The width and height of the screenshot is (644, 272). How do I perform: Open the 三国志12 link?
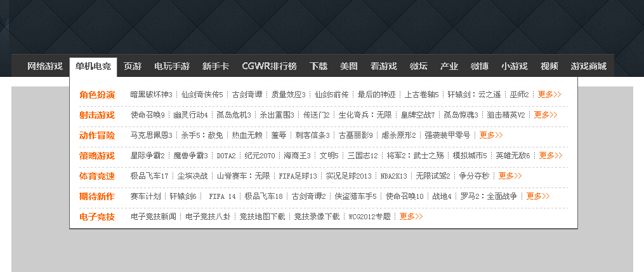click(x=363, y=156)
